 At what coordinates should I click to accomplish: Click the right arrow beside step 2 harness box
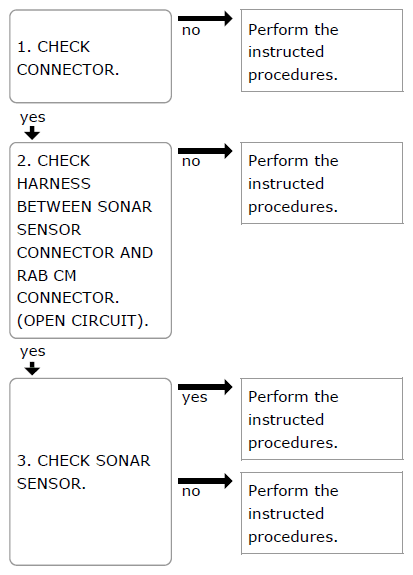(205, 151)
